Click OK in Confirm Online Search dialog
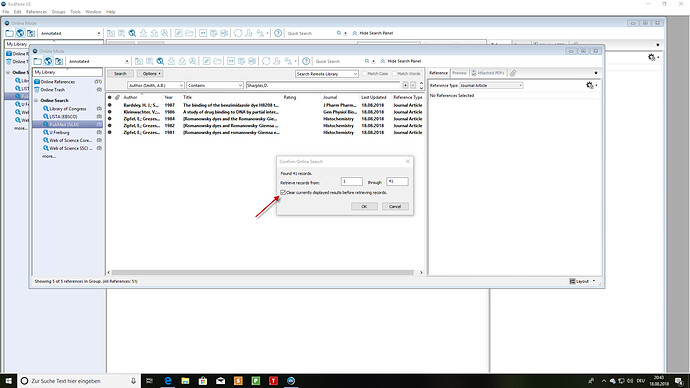The image size is (690, 388). pyautogui.click(x=364, y=206)
